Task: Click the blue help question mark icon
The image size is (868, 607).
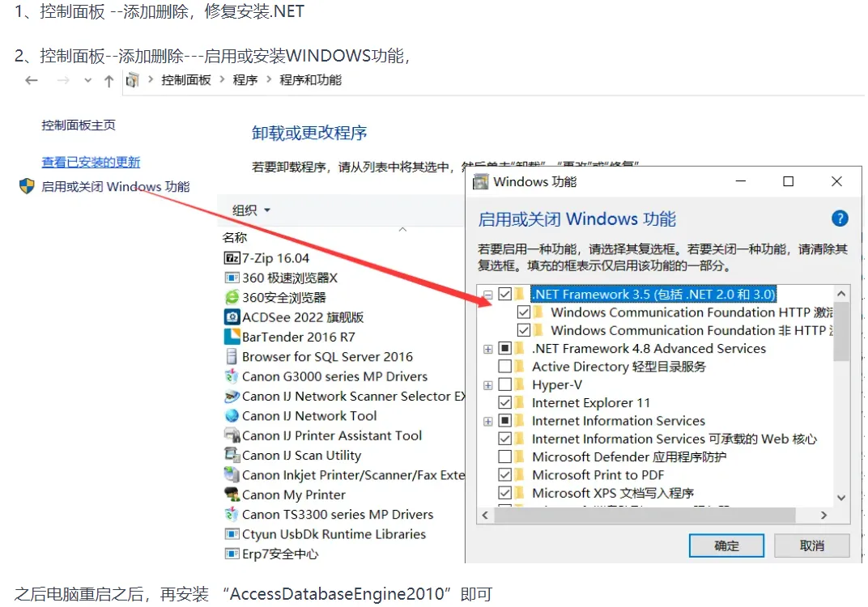Action: 839,219
